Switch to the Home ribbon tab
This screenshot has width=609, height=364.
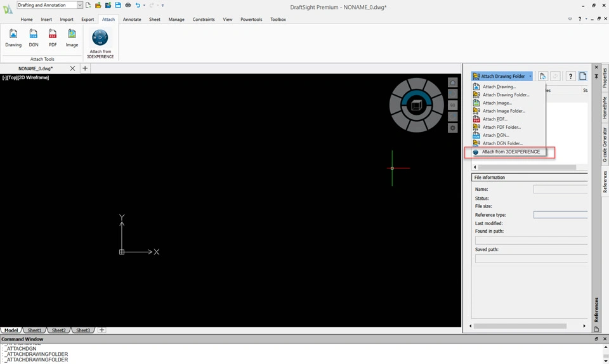pos(27,20)
